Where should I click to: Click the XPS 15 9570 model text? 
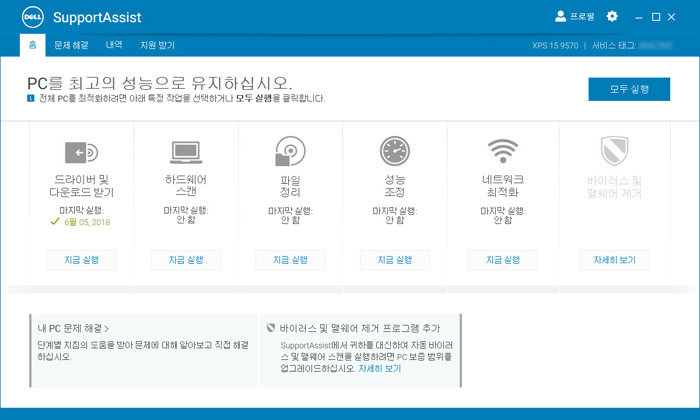pyautogui.click(x=555, y=46)
